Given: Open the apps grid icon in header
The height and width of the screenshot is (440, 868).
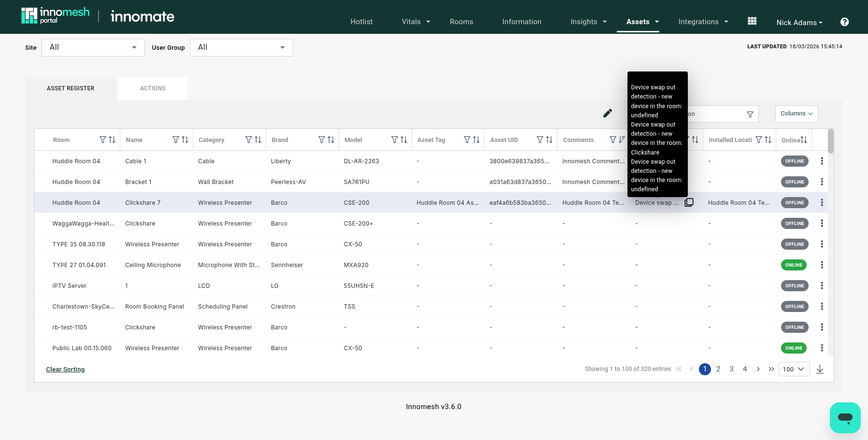Looking at the screenshot, I should pos(752,21).
